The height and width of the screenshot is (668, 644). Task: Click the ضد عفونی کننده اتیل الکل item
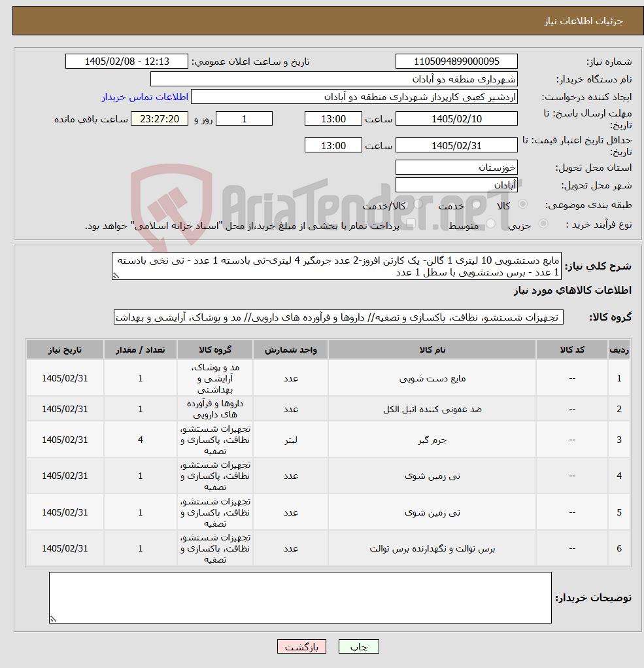[432, 409]
